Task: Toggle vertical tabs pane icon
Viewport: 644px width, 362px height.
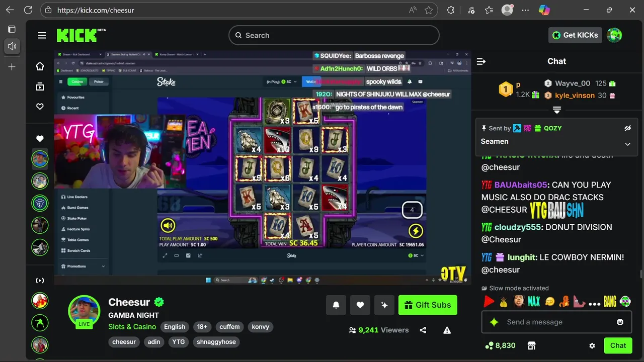Action: (12, 29)
